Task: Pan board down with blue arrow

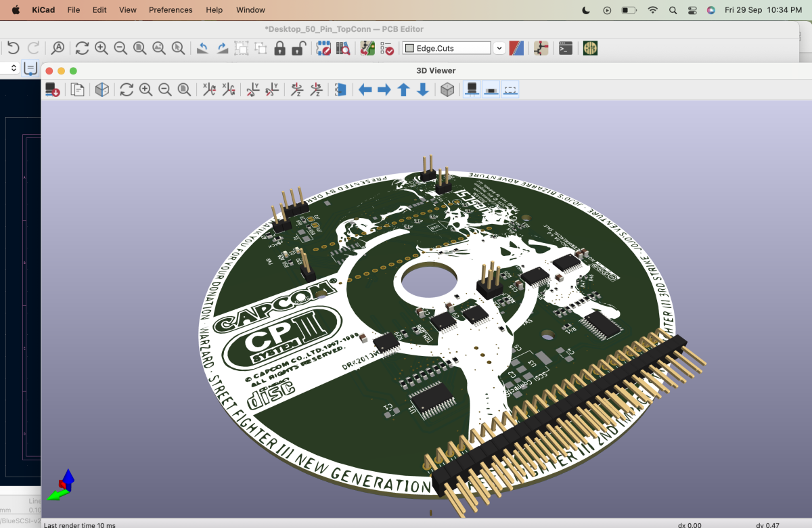Action: (423, 89)
